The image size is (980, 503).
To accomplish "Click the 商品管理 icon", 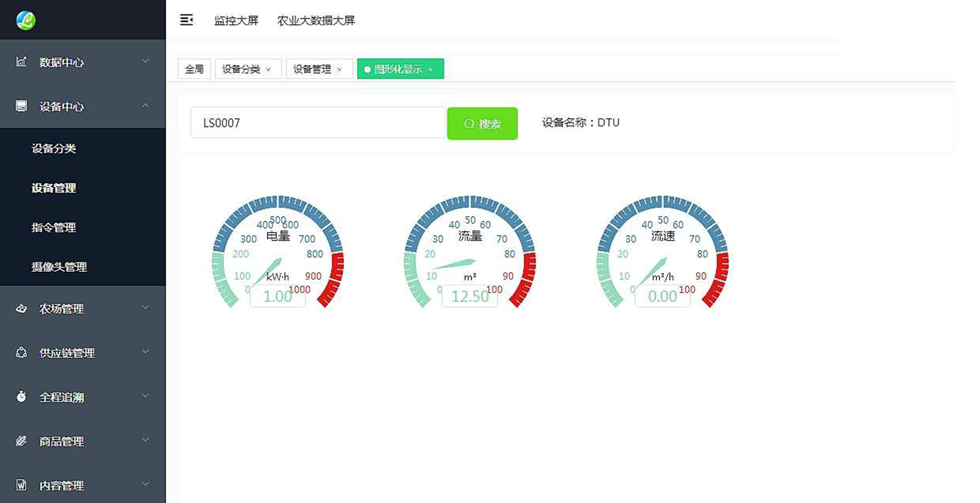I will tap(21, 441).
